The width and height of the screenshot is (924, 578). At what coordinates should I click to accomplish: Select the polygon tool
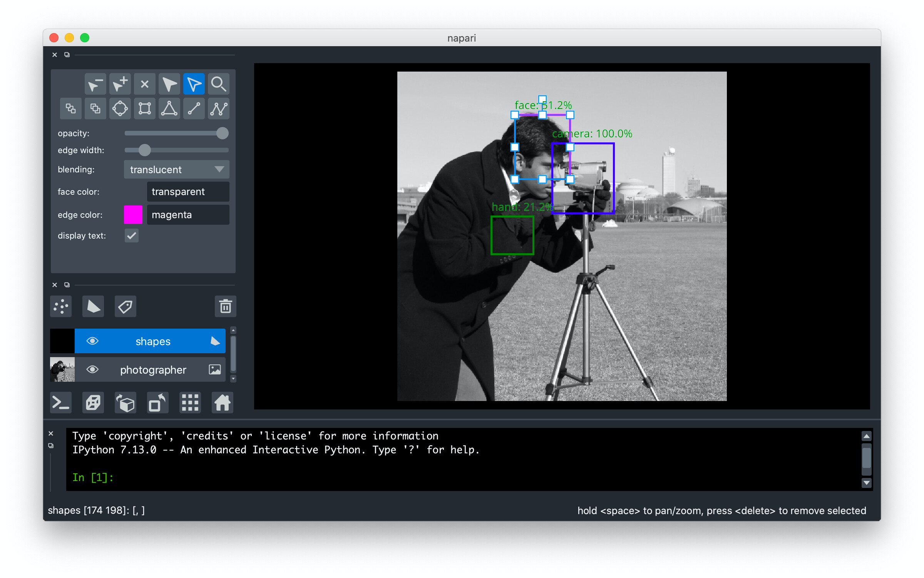pyautogui.click(x=169, y=109)
